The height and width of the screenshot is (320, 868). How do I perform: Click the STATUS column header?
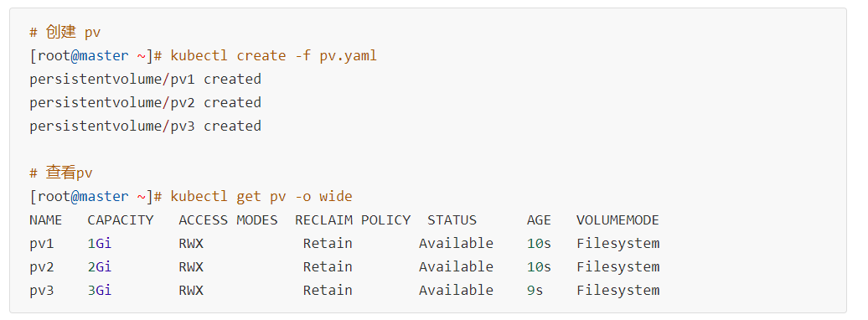coord(452,220)
